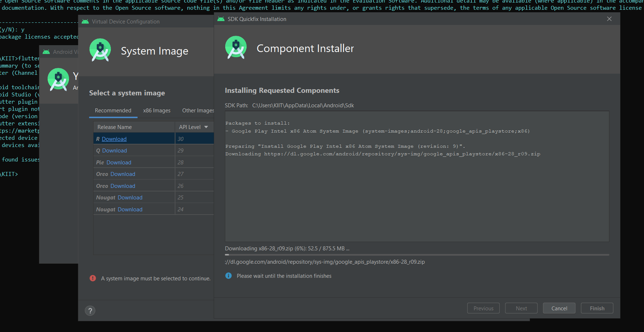Click the Android Studio logo beside System Image
The image size is (644, 332).
[x=100, y=50]
